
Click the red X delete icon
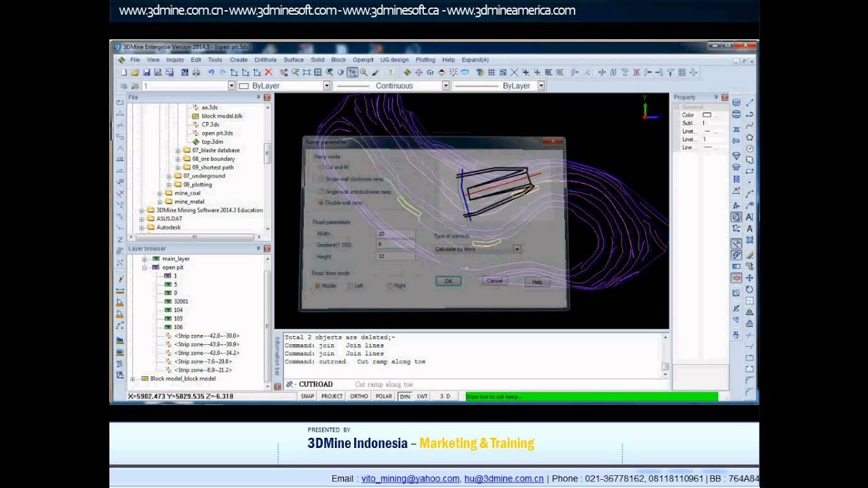coord(269,72)
